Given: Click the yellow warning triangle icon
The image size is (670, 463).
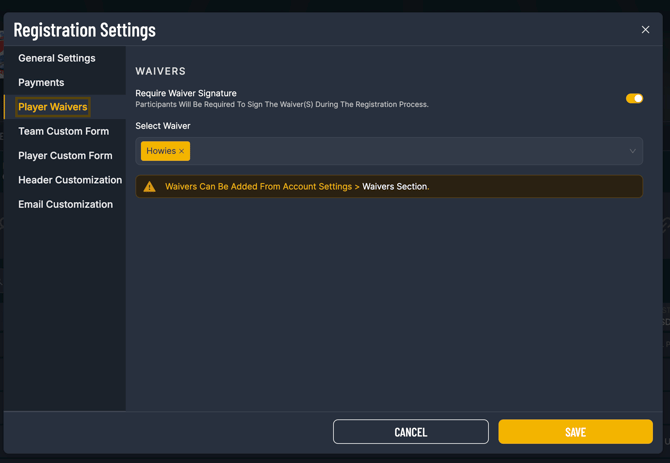Looking at the screenshot, I should click(150, 187).
